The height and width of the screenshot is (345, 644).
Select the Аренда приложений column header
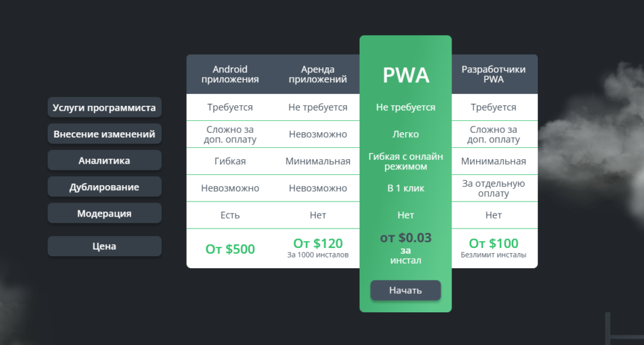pos(318,74)
